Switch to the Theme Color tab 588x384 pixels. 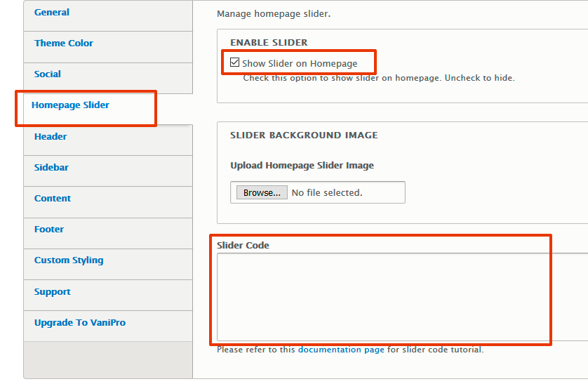point(64,44)
